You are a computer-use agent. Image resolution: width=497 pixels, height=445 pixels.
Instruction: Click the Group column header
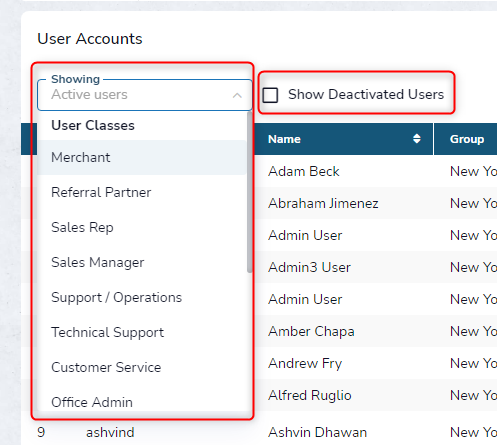pyautogui.click(x=467, y=139)
